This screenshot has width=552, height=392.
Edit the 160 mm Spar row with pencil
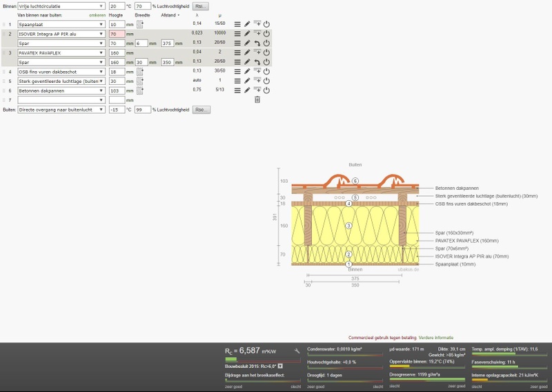pos(247,62)
